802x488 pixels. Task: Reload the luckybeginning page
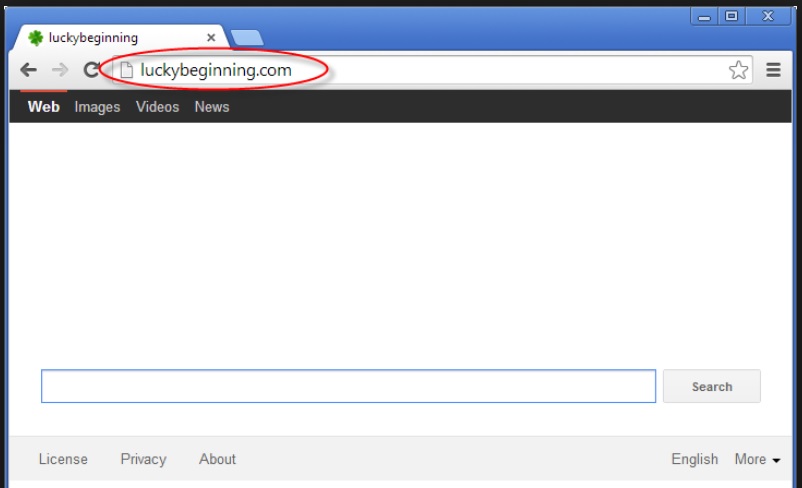coord(92,70)
